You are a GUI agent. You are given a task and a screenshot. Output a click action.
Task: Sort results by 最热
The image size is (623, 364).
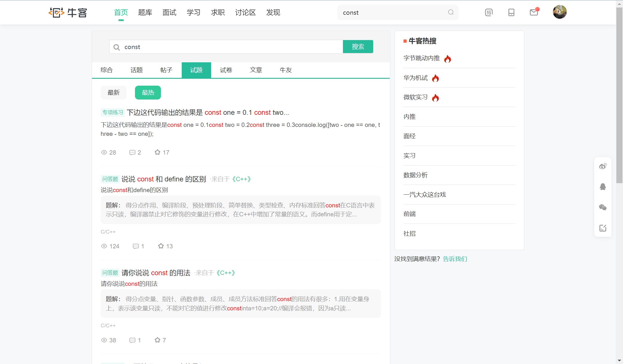pyautogui.click(x=148, y=93)
